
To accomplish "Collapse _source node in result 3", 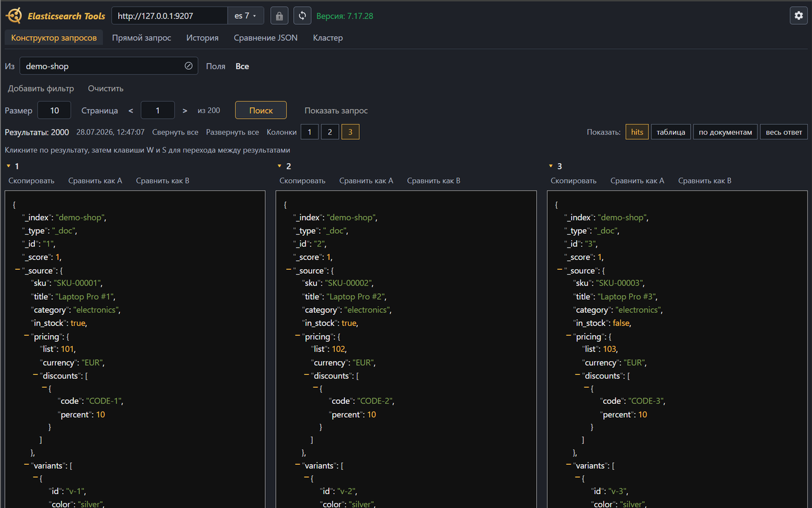I will click(x=560, y=271).
